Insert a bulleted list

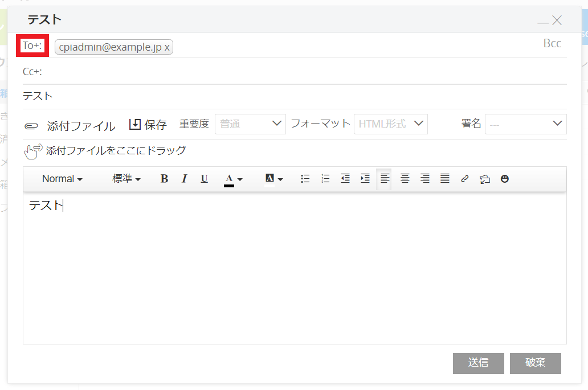click(x=305, y=179)
